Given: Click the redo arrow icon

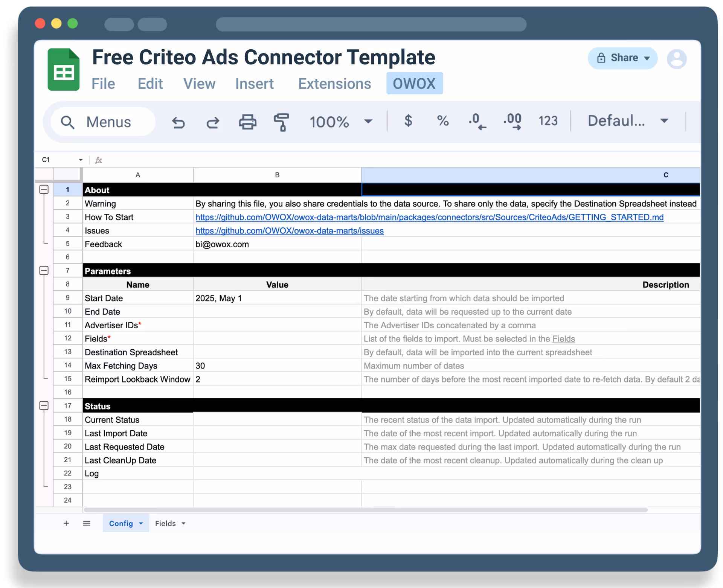Looking at the screenshot, I should click(x=213, y=122).
